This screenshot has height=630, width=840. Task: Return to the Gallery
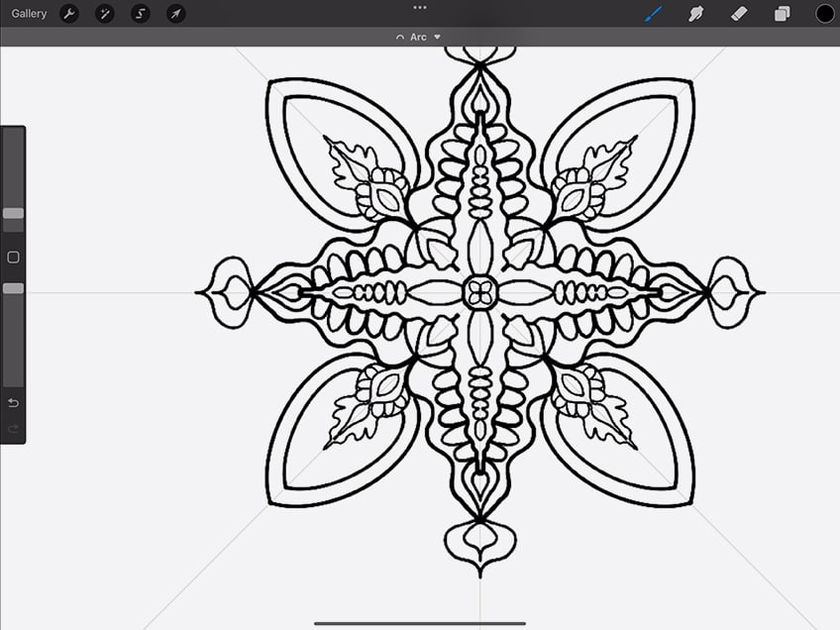click(x=29, y=14)
